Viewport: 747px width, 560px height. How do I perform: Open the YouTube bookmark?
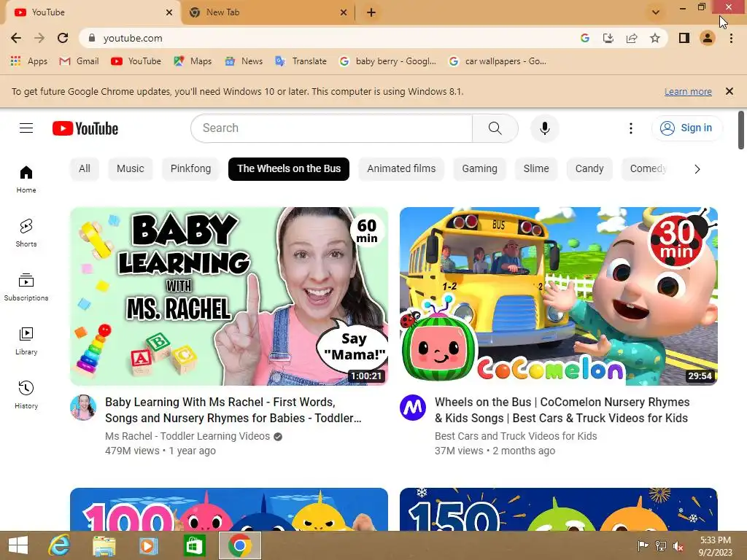coord(136,61)
